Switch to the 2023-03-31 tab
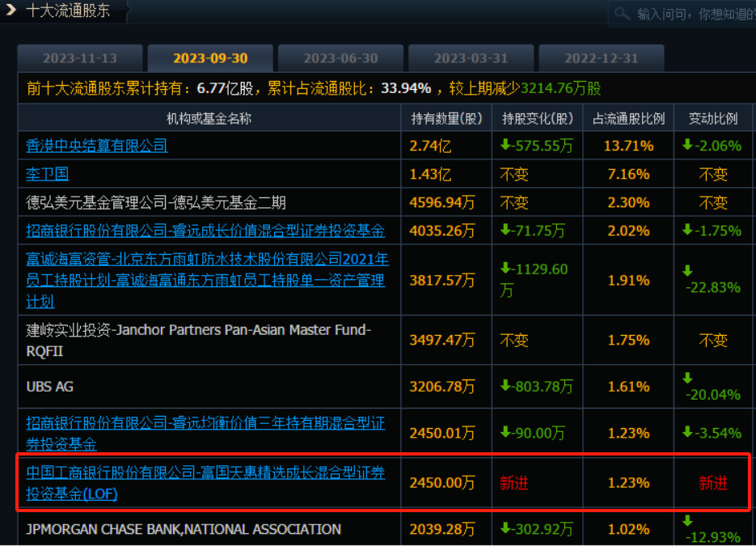Viewport: 756px width, 551px height. 471,58
